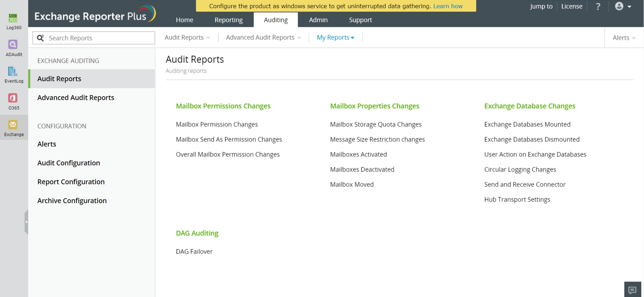Screen dimensions: 644x297
Task: Open the My Reports dropdown
Action: coord(335,38)
